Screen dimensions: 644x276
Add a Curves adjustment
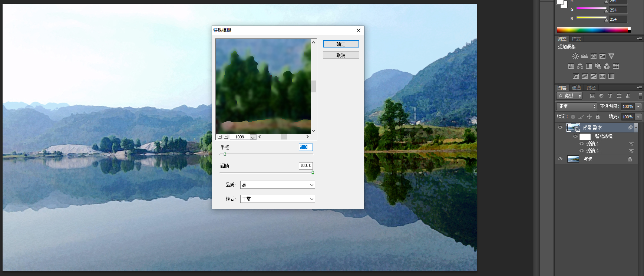click(594, 56)
